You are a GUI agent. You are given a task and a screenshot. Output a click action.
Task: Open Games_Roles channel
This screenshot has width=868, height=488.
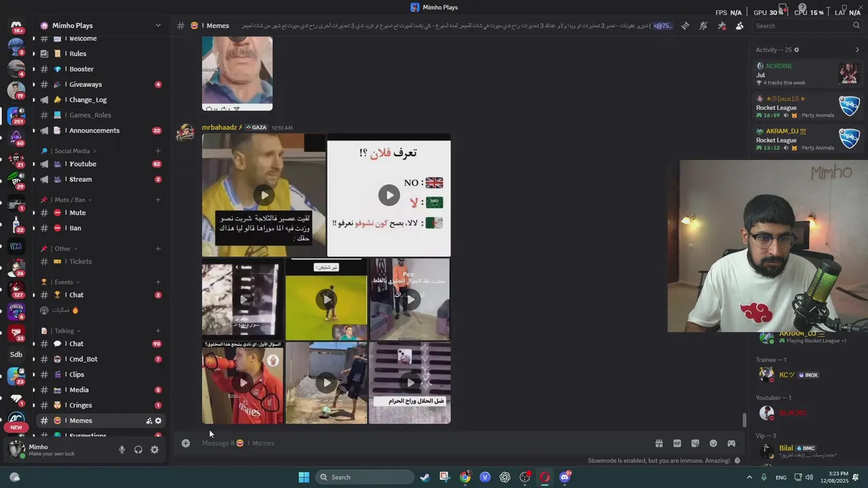[x=100, y=115]
